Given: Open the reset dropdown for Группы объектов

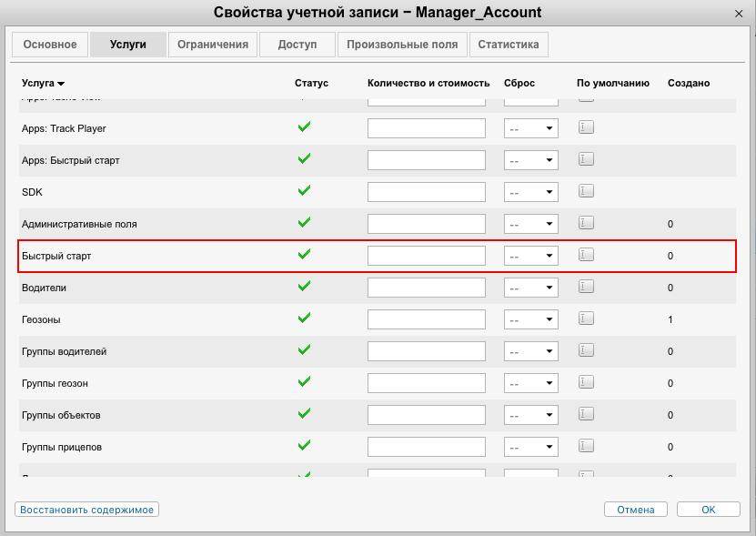Looking at the screenshot, I should (x=531, y=416).
